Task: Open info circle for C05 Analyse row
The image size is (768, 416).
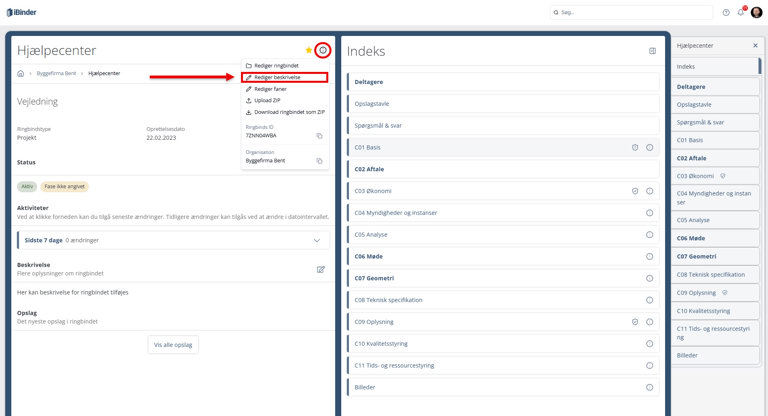Action: tap(649, 234)
